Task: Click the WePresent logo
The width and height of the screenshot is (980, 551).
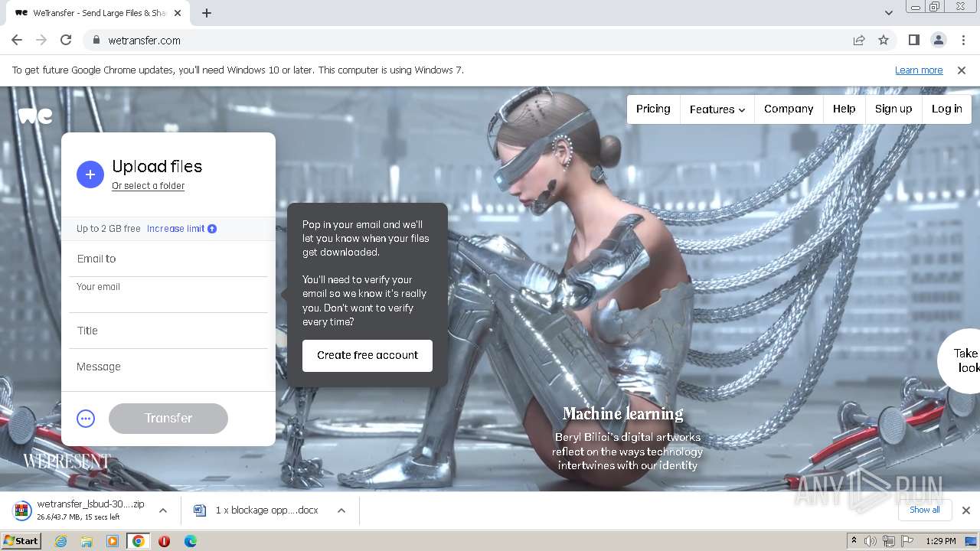Action: (67, 461)
